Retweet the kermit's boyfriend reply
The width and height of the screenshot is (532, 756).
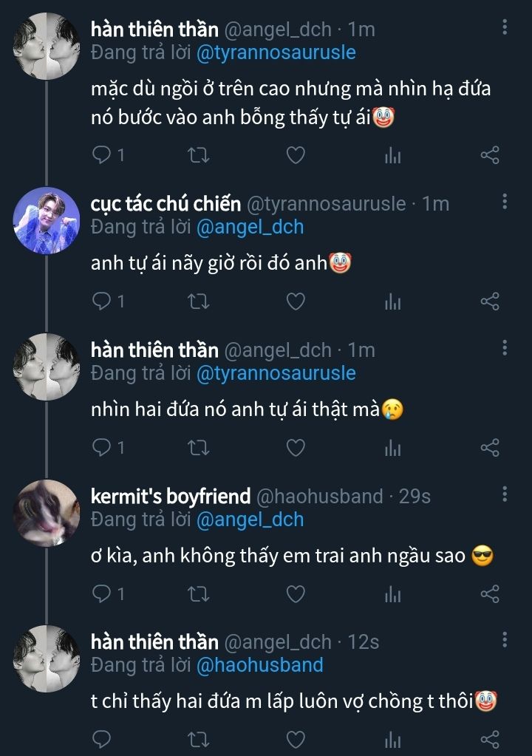(199, 594)
